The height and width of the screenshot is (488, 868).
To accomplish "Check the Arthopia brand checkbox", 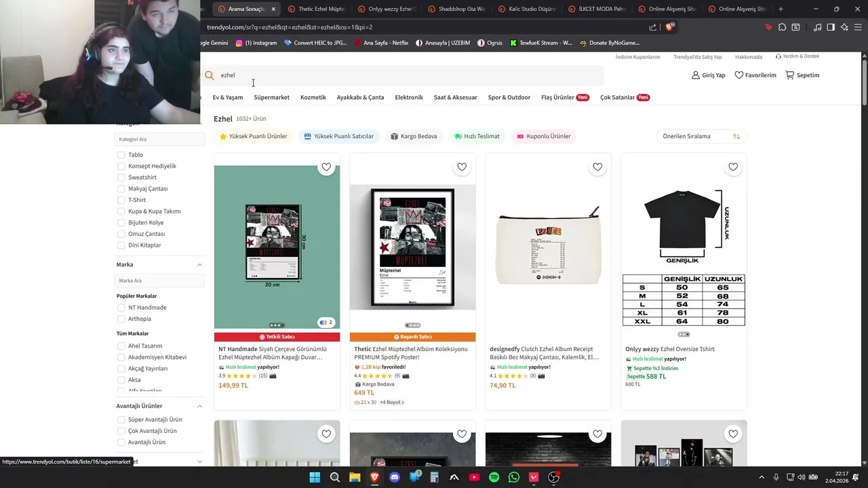I will point(121,319).
